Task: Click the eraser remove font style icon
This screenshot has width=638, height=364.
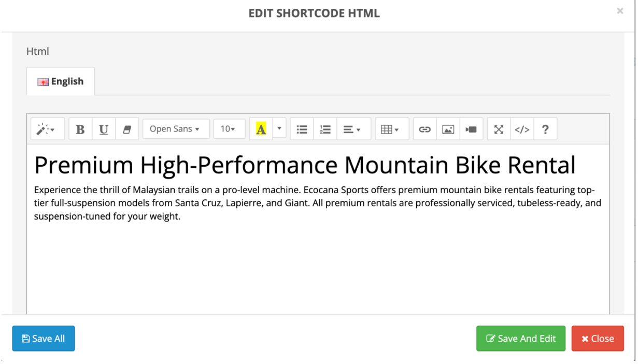Action: tap(127, 129)
